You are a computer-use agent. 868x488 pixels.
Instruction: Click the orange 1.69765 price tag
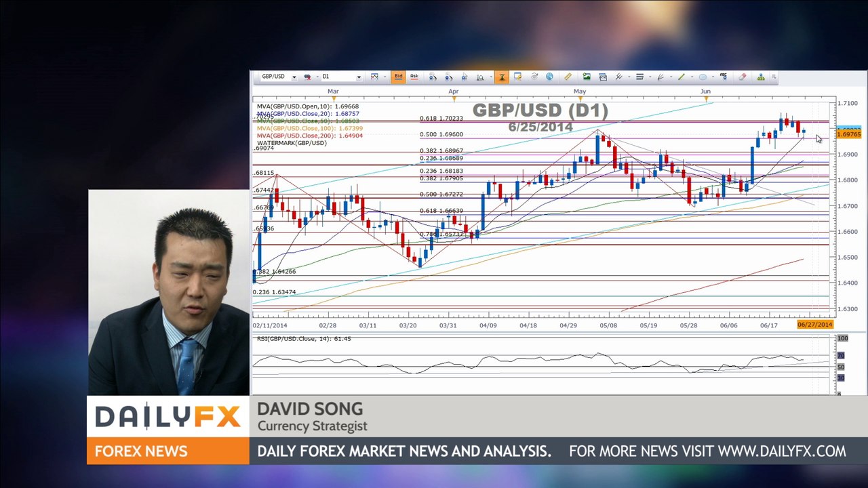coord(849,134)
